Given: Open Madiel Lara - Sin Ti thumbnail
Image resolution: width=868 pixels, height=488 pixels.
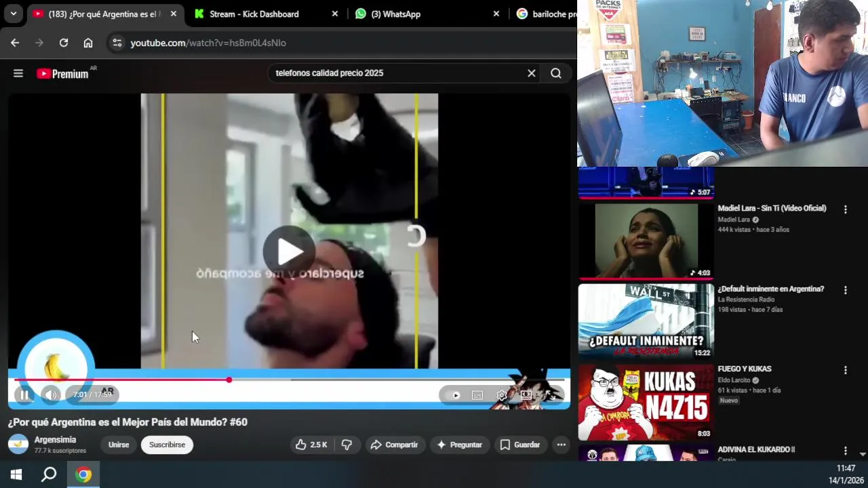Looking at the screenshot, I should click(646, 241).
